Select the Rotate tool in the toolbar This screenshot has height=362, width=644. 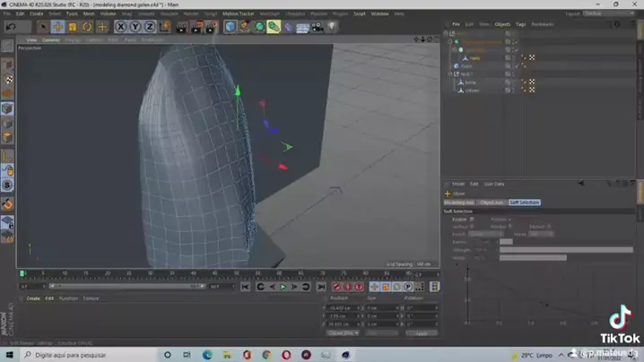point(87,27)
